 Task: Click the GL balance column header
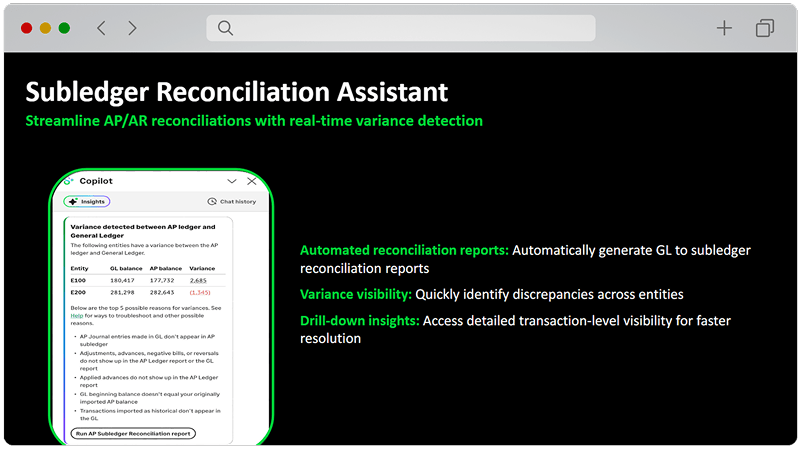point(126,268)
